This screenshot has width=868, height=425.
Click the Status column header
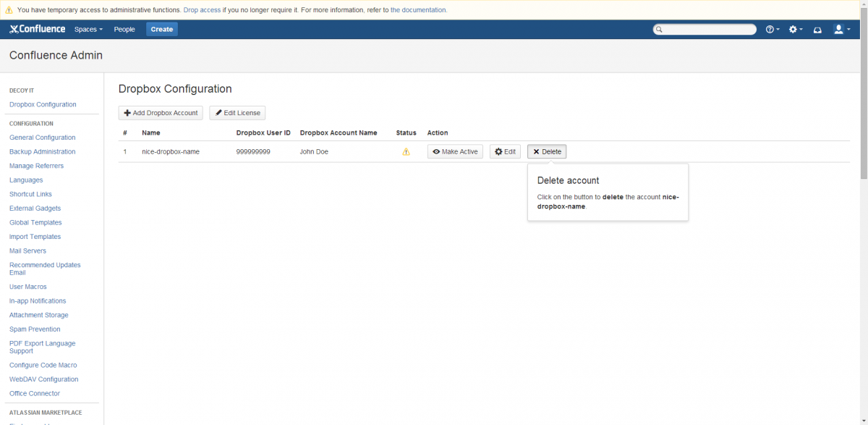(407, 133)
